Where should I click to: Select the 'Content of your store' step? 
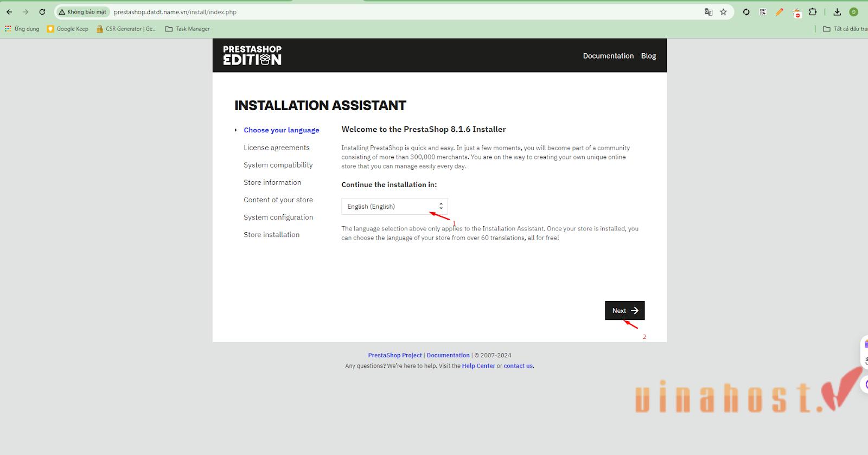click(278, 200)
